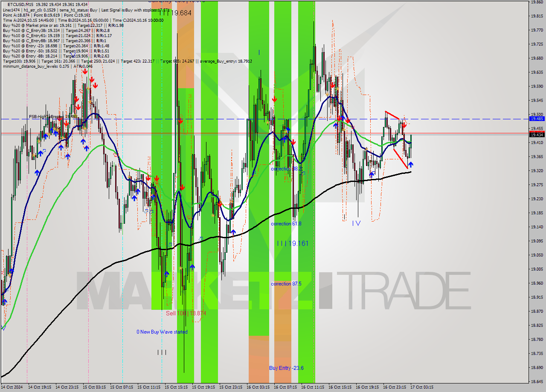Click the 'correction 87.5' label
The image size is (546, 392).
pos(286,284)
